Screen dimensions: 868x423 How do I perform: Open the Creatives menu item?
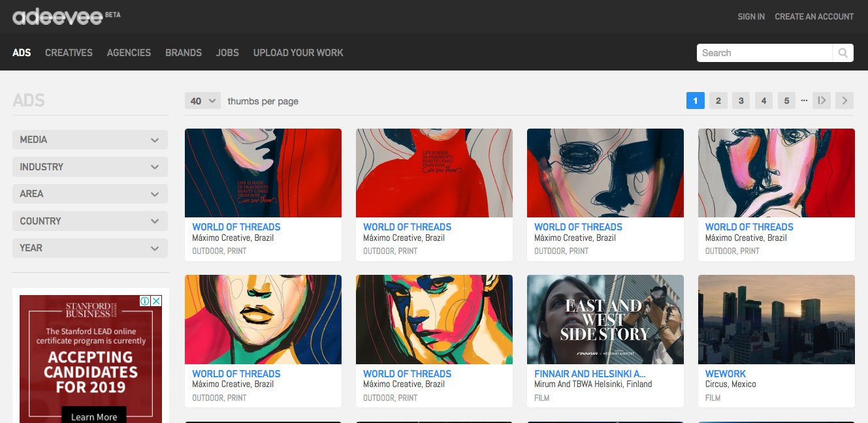coord(69,53)
